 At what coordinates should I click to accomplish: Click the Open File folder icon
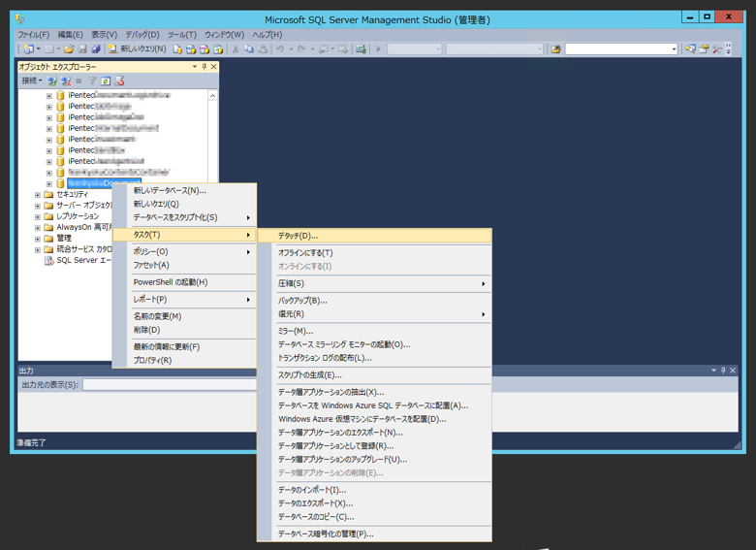pyautogui.click(x=69, y=49)
